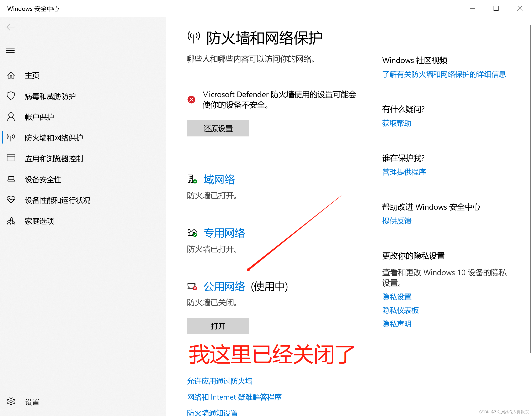Navigate to 设备安全性
532x416 pixels.
[43, 180]
